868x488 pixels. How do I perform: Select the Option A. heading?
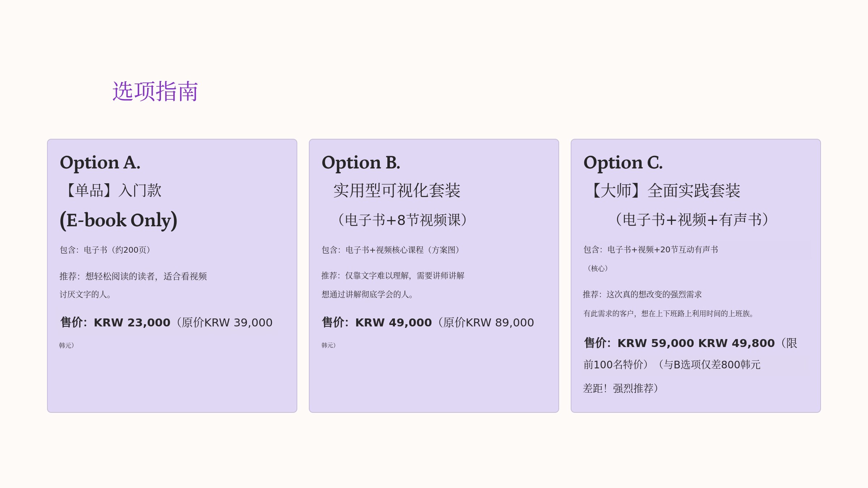[100, 162]
